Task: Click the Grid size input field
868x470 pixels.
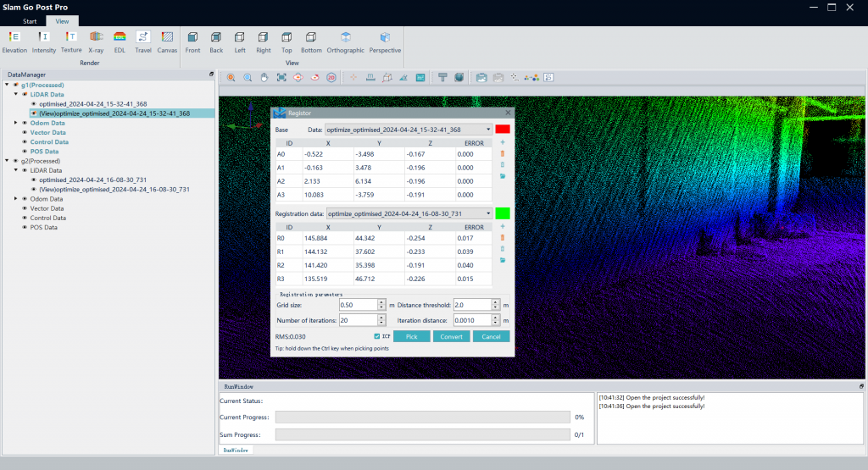Action: tap(356, 305)
